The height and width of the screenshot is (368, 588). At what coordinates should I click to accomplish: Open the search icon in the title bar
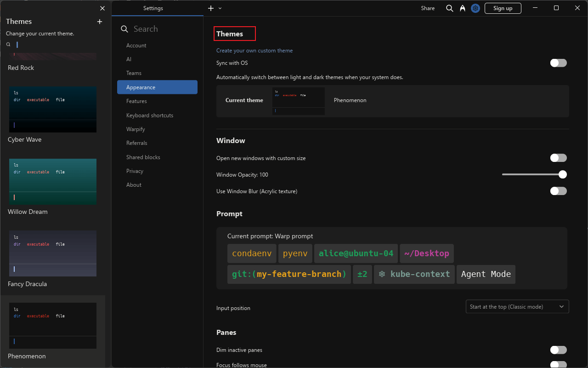tap(450, 8)
